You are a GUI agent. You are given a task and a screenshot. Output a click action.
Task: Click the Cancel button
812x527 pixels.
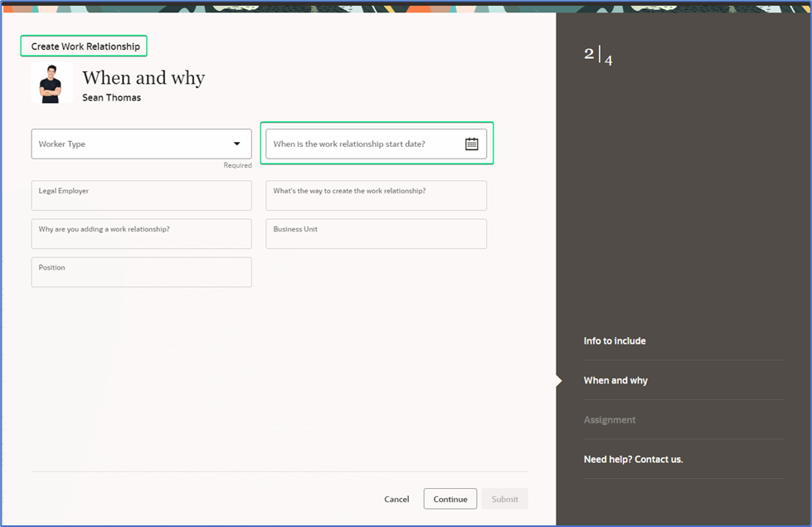point(396,499)
